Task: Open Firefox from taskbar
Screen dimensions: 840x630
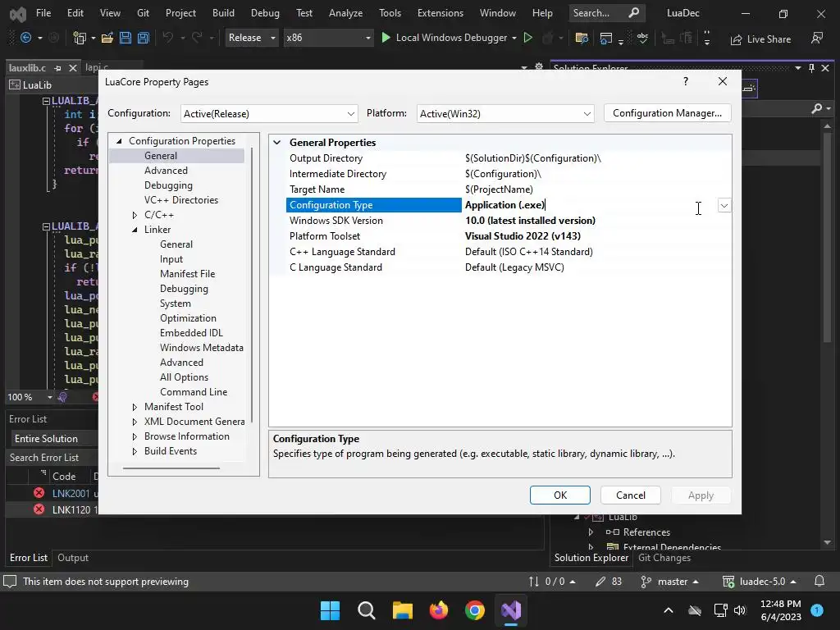Action: 439,610
